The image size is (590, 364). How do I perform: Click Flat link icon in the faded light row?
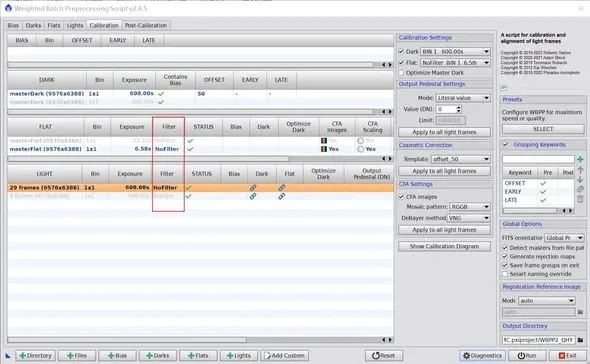[281, 196]
